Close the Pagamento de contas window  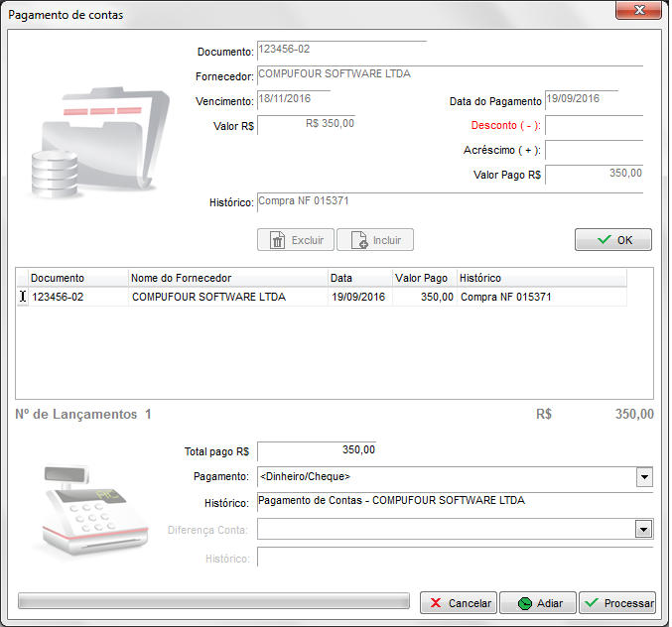click(637, 12)
